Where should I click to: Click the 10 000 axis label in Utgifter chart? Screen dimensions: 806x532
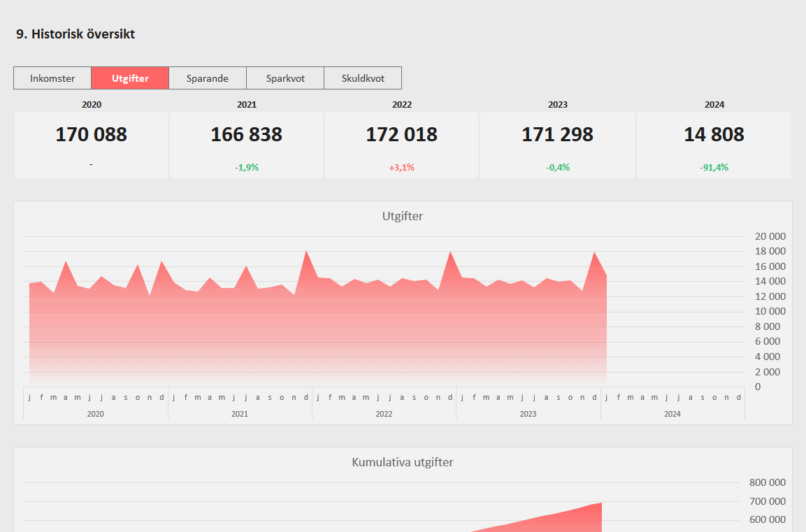pos(770,312)
